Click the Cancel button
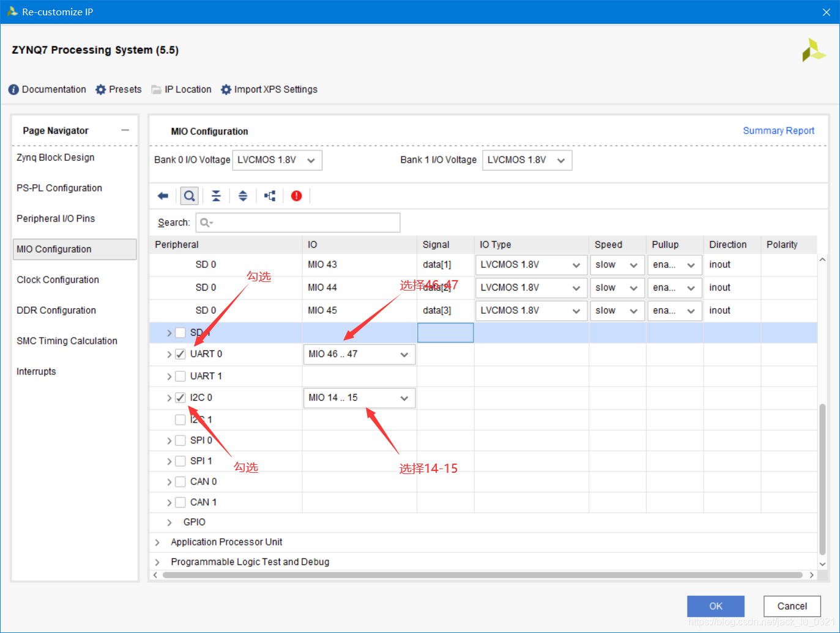840x633 pixels. coord(792,606)
